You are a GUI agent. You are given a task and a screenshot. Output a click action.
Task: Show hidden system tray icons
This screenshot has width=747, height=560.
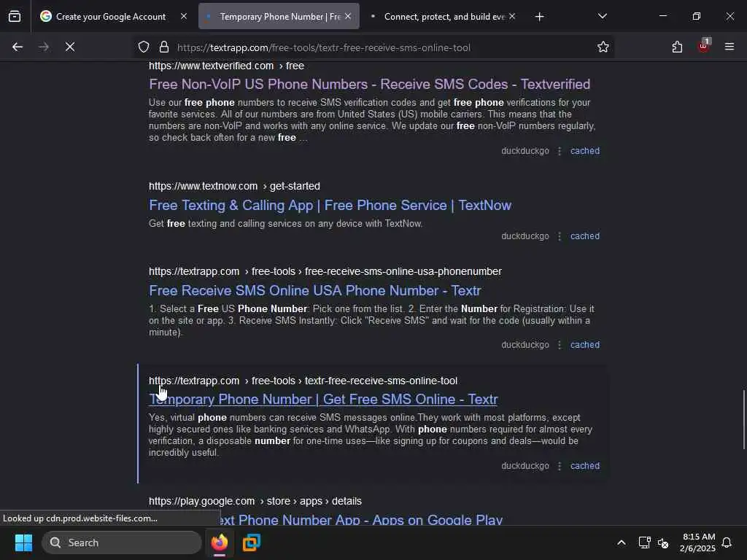point(622,542)
